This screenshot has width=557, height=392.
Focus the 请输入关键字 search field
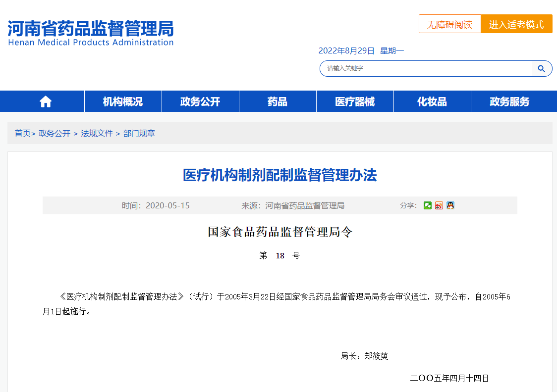426,69
